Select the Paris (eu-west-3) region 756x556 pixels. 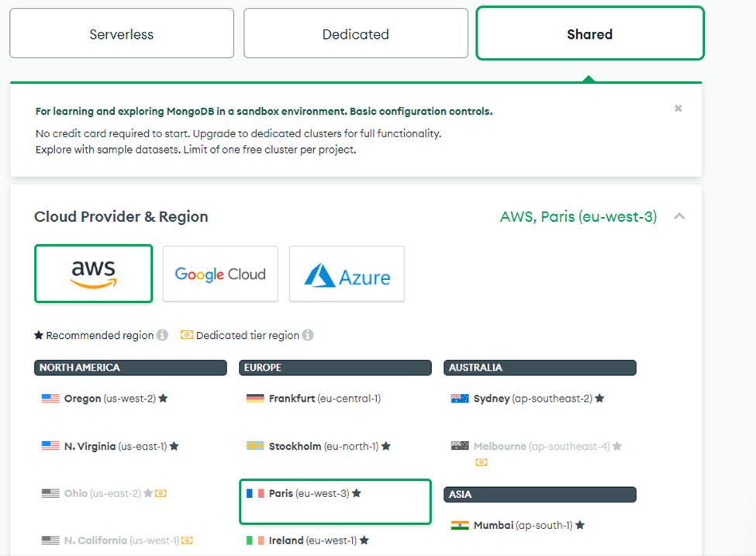pos(335,502)
